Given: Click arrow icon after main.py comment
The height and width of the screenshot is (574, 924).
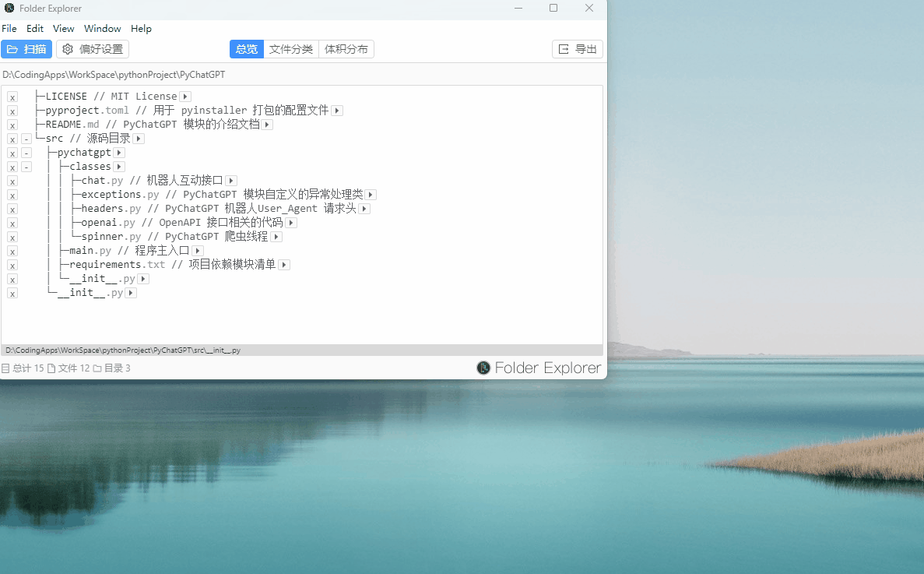Looking at the screenshot, I should tap(198, 251).
